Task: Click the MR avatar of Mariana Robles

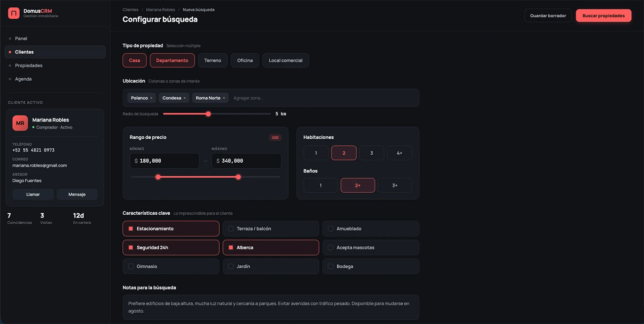Action: click(x=20, y=123)
